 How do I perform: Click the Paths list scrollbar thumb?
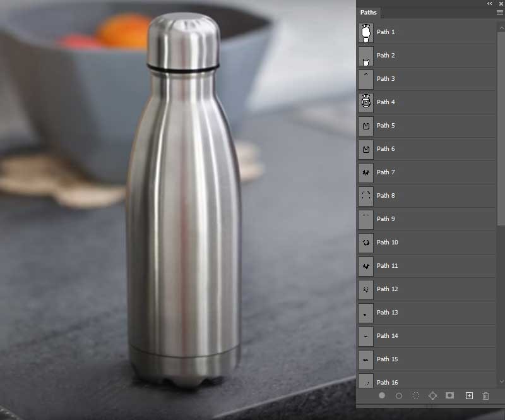pyautogui.click(x=501, y=129)
